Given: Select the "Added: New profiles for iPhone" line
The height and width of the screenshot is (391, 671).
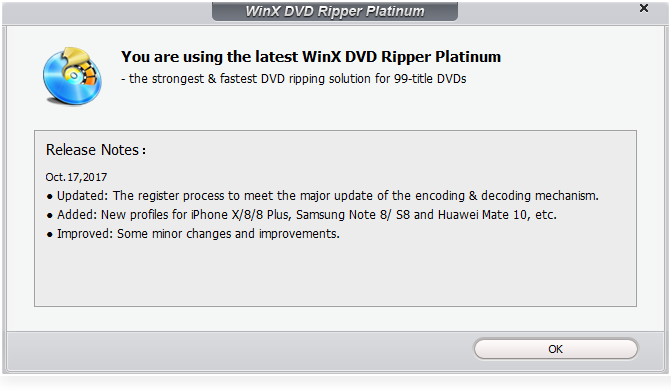Looking at the screenshot, I should [307, 214].
